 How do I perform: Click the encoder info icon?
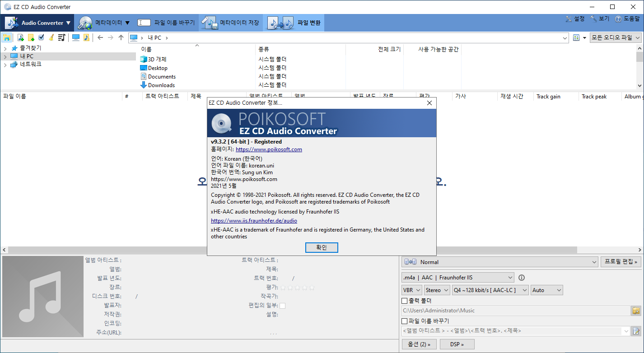click(x=522, y=278)
